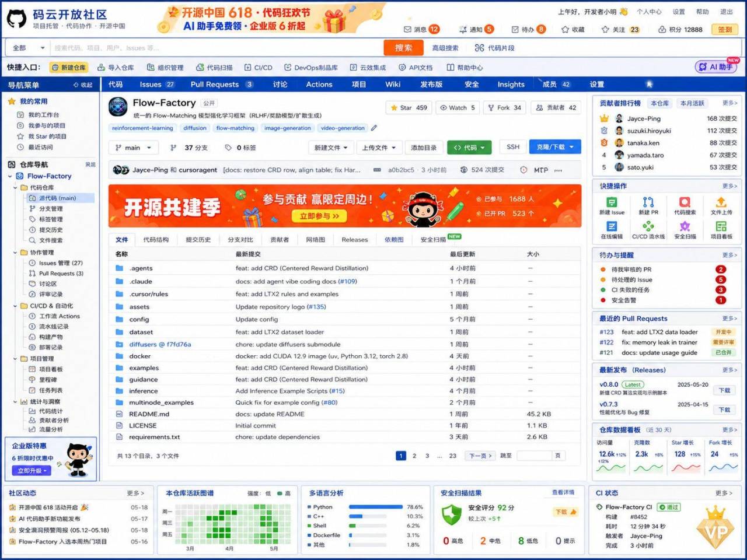Go to the 下一页 next page
This screenshot has height=560, width=747.
[480, 456]
